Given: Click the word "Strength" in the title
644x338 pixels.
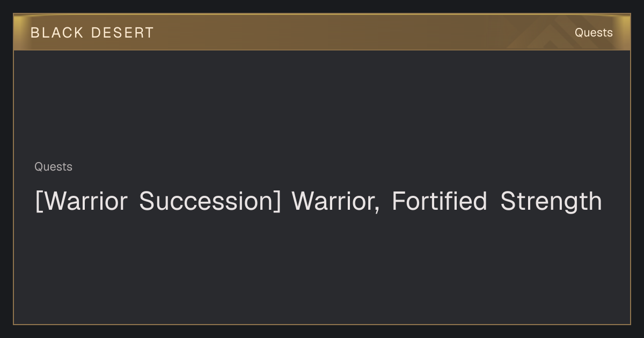Looking at the screenshot, I should (551, 202).
